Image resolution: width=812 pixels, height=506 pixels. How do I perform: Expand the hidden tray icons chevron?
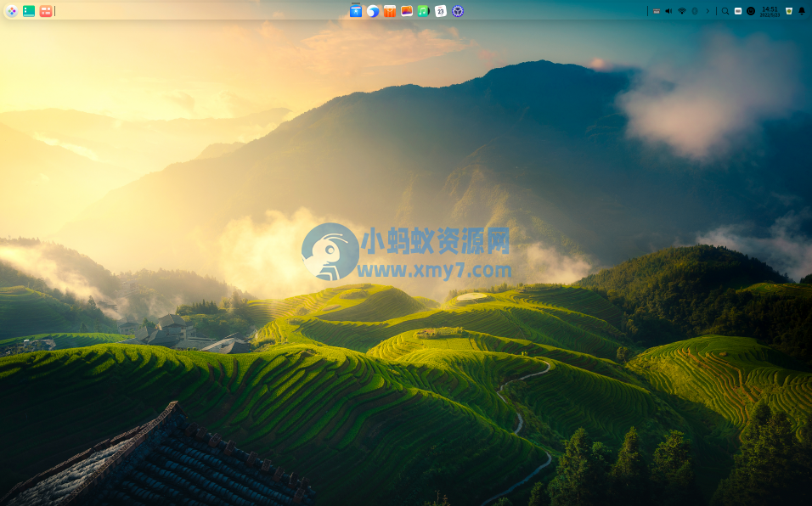coord(708,11)
